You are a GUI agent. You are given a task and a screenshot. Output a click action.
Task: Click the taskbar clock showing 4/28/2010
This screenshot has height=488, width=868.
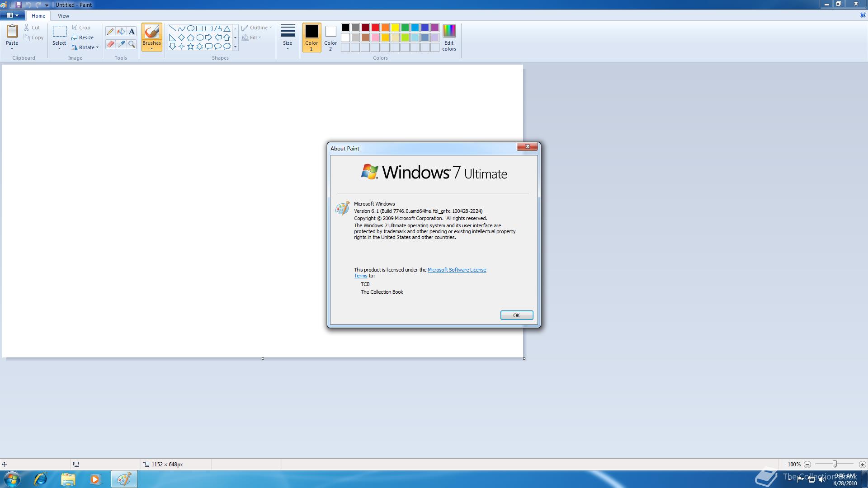pyautogui.click(x=845, y=479)
